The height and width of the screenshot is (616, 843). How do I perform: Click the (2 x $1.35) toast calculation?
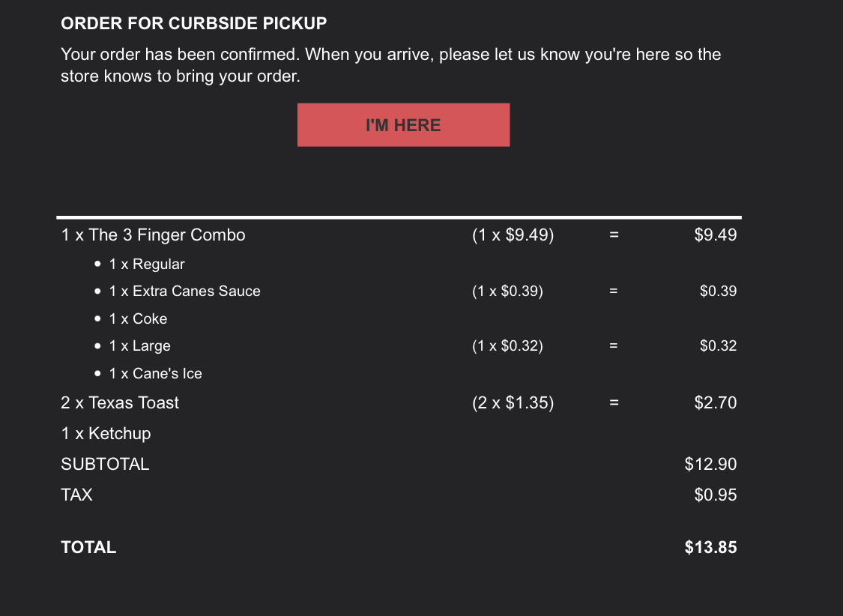[x=513, y=403]
